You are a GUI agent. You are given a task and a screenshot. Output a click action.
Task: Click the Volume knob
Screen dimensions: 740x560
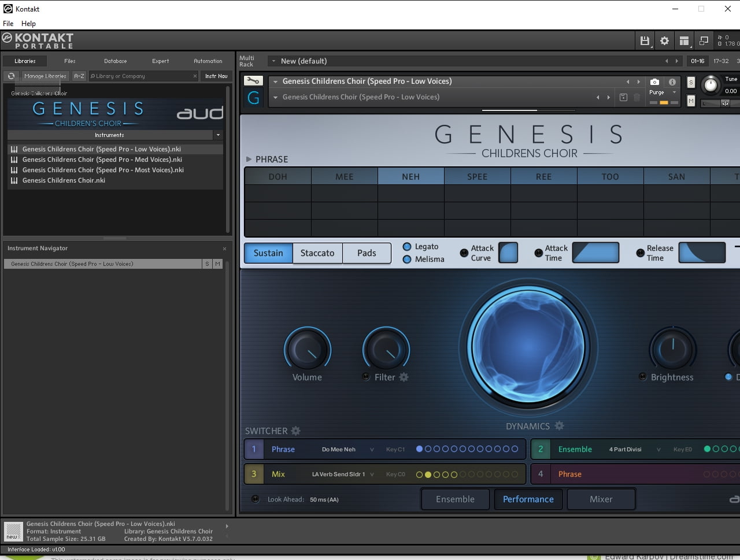point(307,349)
